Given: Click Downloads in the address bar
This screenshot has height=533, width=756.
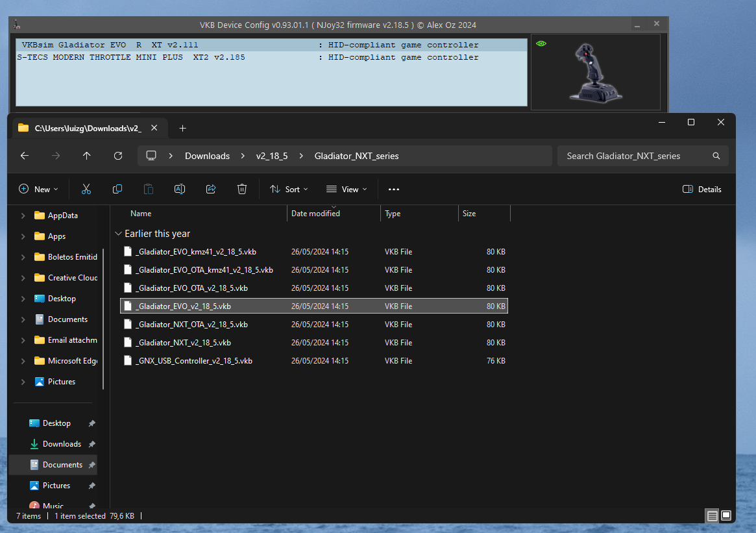Looking at the screenshot, I should click(207, 156).
